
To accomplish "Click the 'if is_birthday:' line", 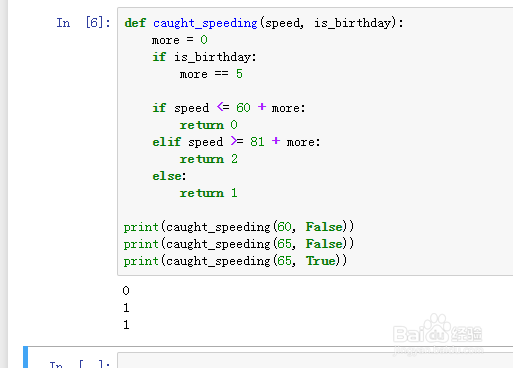I will pyautogui.click(x=204, y=57).
